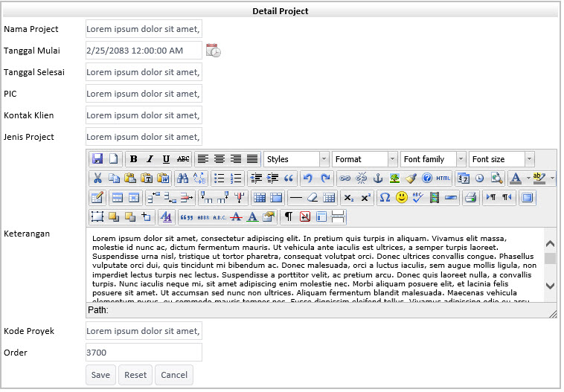Viewport: 564px width, 392px height.
Task: Click the Nama Project input field
Action: pos(144,29)
